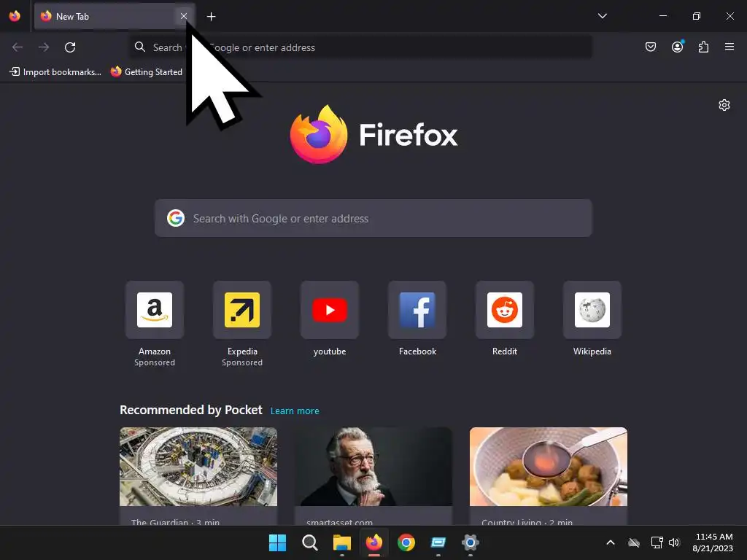Select the New Tab tab

click(x=115, y=16)
